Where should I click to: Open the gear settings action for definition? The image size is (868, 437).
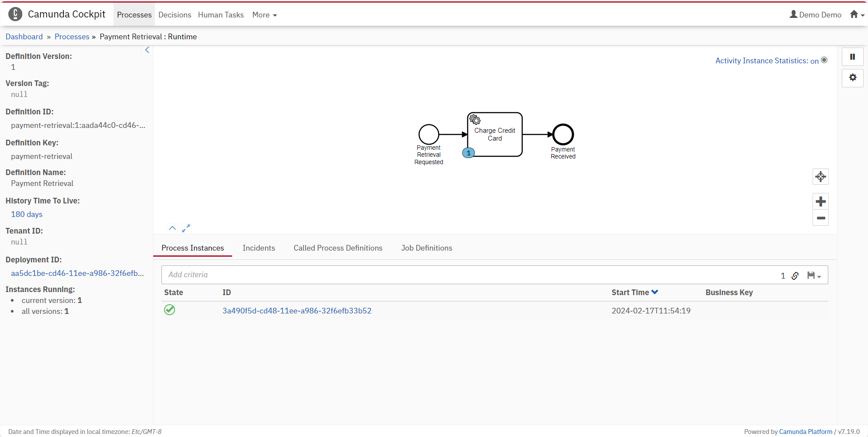tap(852, 78)
